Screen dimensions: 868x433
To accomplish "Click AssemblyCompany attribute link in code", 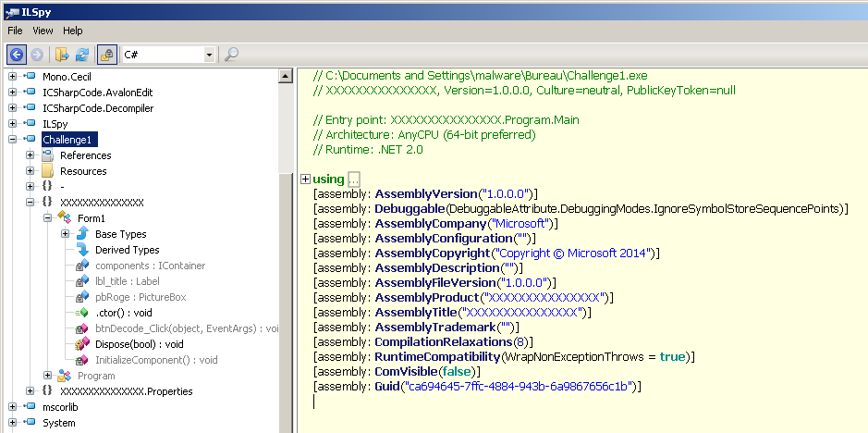I will point(430,224).
